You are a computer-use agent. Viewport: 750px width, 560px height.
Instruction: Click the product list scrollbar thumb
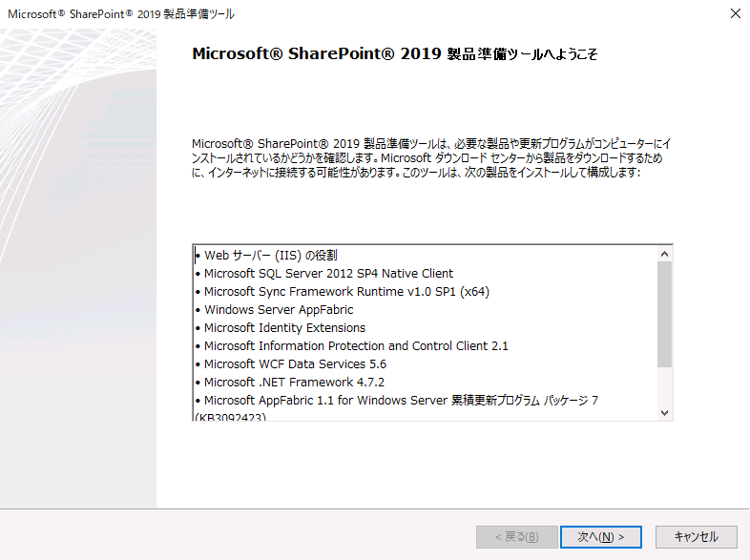coord(664,314)
